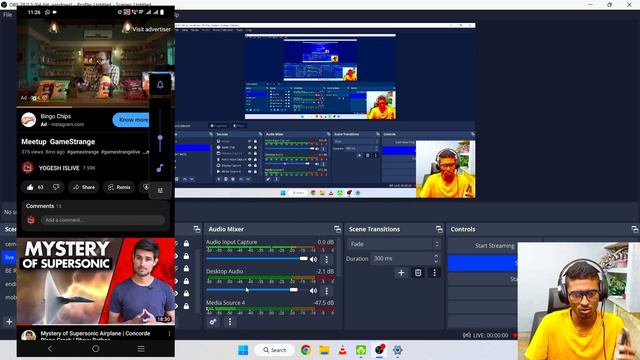Open Advanced Audio Properties gear

213,322
